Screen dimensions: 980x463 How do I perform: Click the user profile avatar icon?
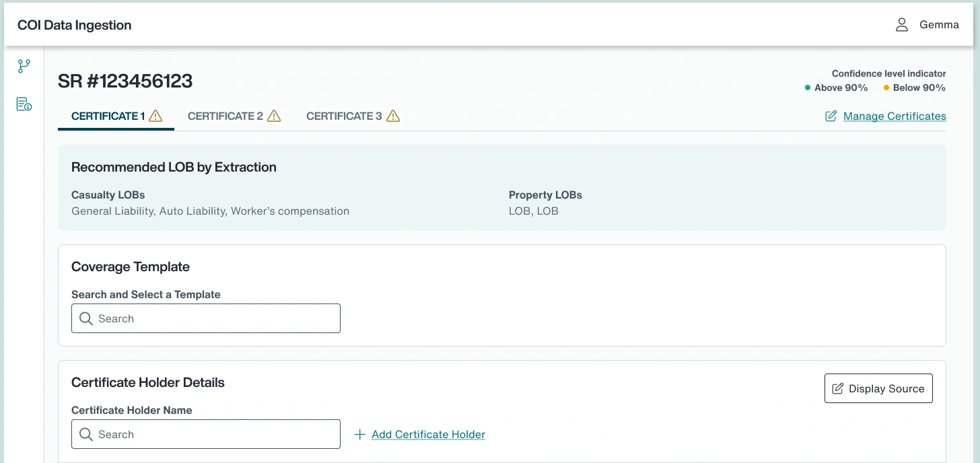[x=902, y=25]
